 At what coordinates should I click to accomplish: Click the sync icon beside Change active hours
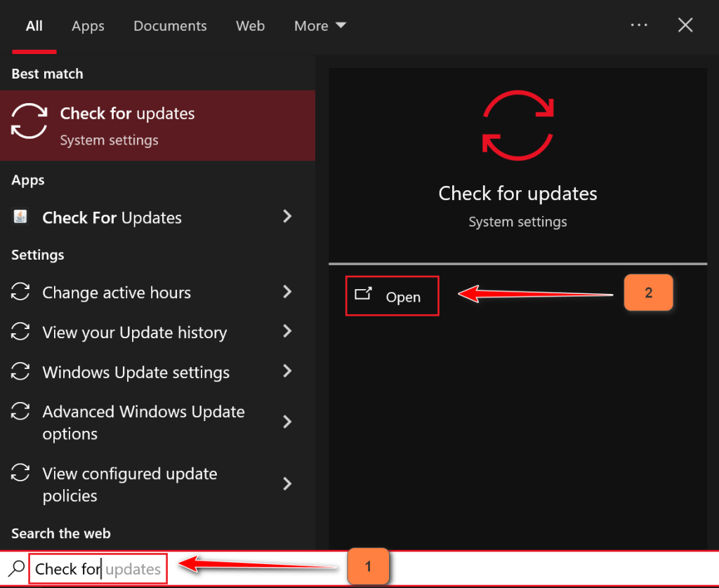20,292
